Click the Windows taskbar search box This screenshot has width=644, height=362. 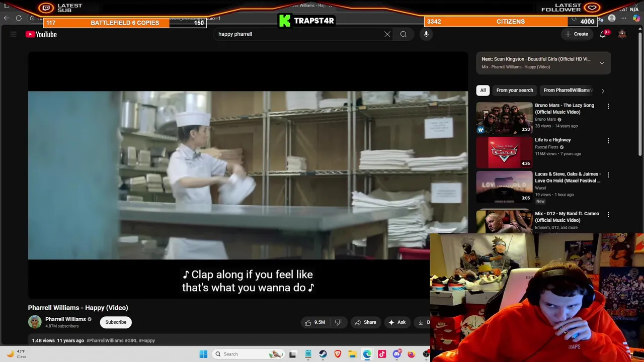coord(248,354)
